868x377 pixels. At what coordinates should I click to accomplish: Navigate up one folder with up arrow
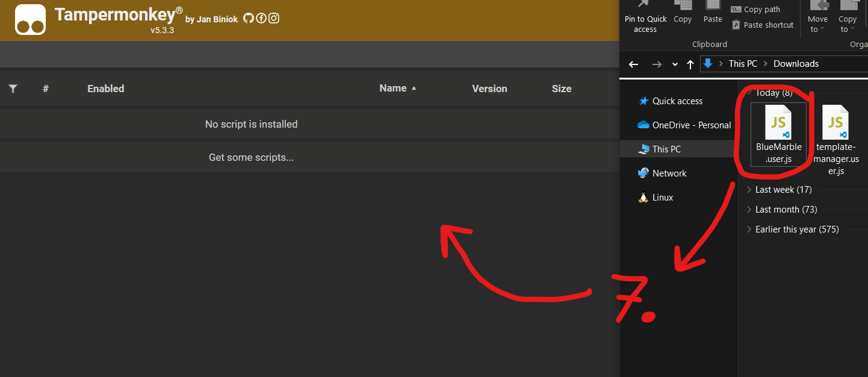coord(690,64)
